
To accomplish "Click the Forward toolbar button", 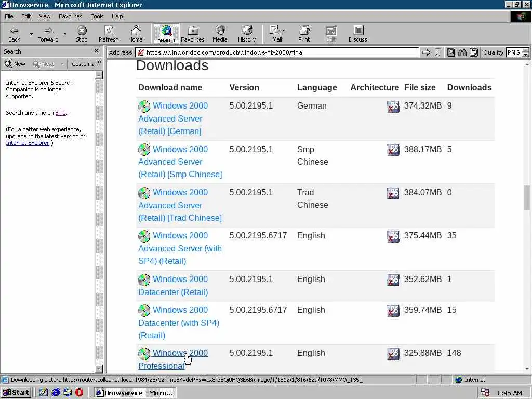I will click(x=48, y=34).
